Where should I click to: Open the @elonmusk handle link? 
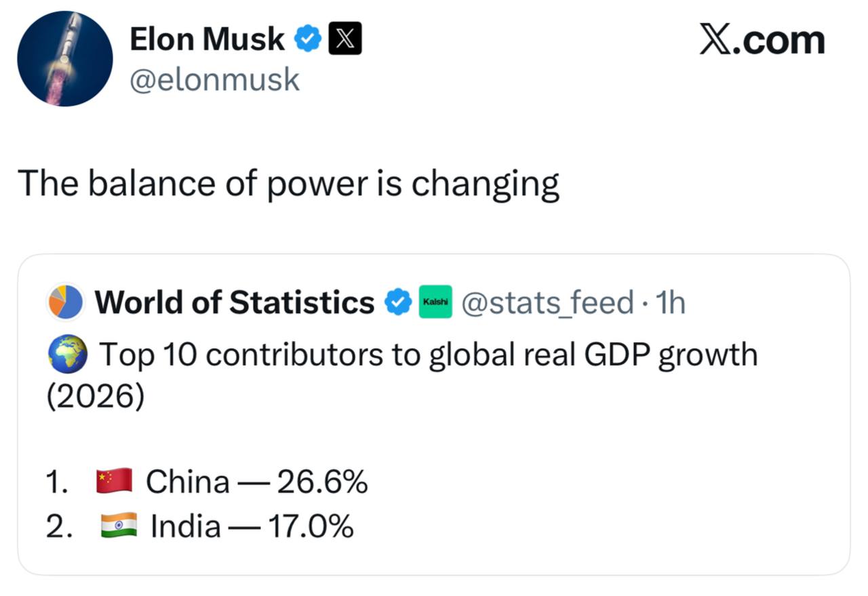point(214,80)
